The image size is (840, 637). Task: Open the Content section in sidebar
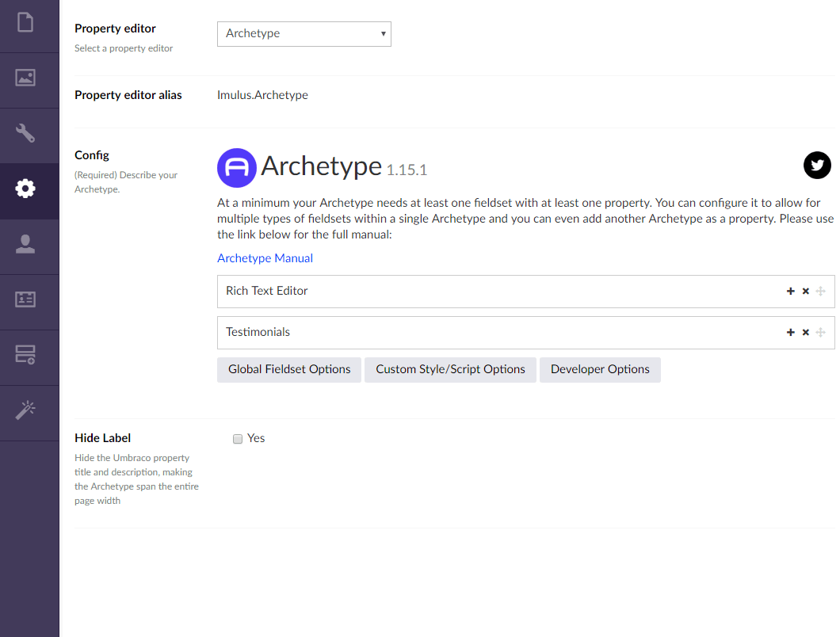(x=25, y=22)
